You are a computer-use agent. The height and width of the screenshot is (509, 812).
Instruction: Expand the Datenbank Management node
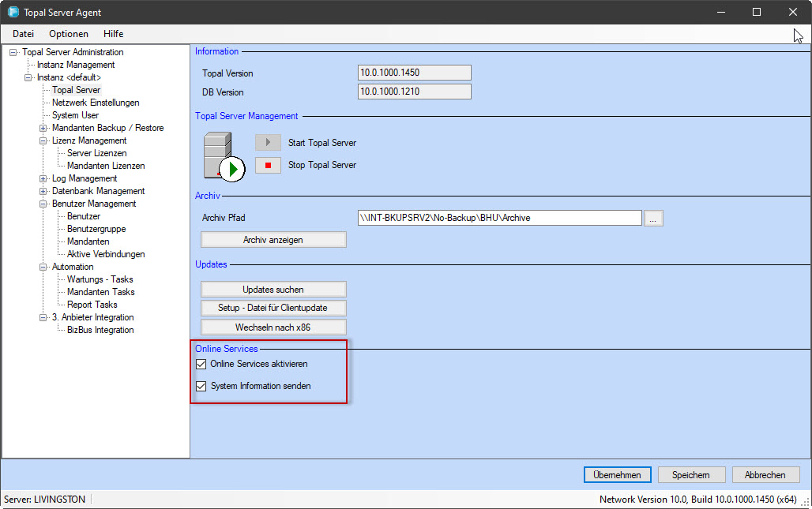pos(43,191)
